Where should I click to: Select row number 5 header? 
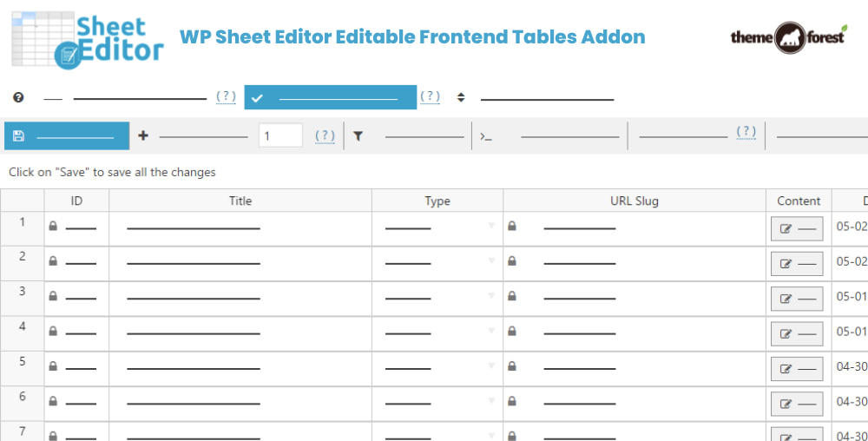coord(23,362)
